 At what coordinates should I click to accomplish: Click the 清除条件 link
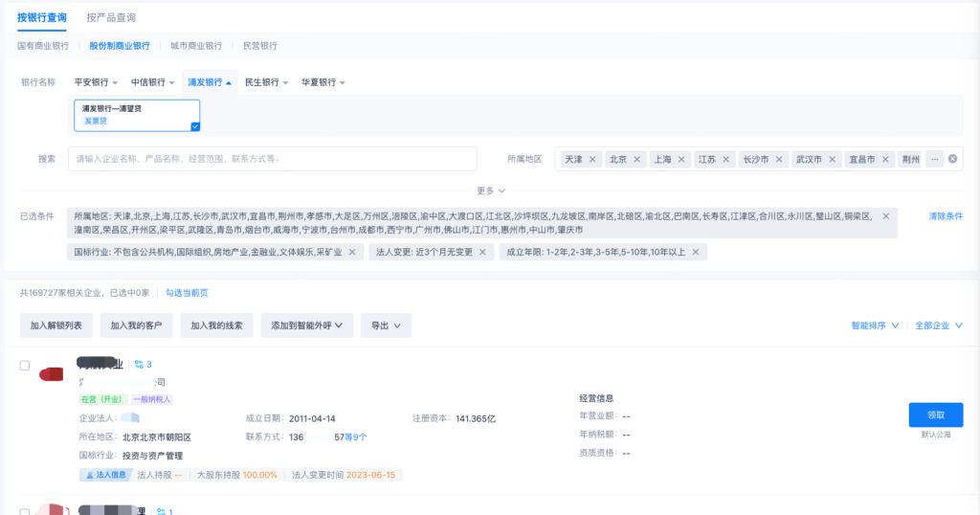(946, 216)
